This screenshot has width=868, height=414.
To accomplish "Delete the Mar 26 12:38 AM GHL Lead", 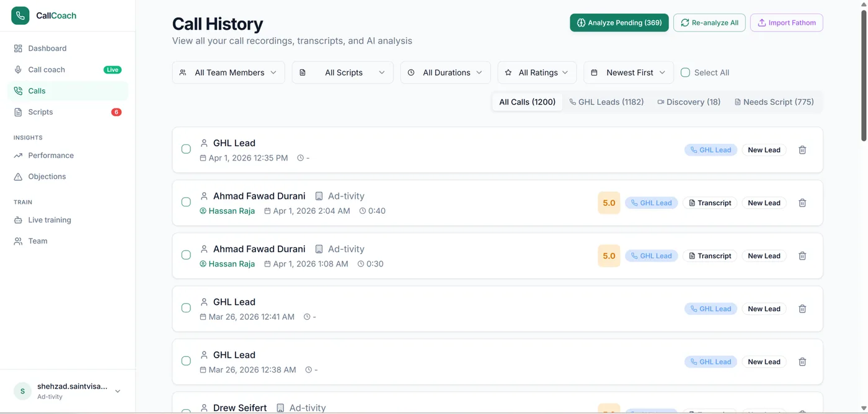I will 802,362.
